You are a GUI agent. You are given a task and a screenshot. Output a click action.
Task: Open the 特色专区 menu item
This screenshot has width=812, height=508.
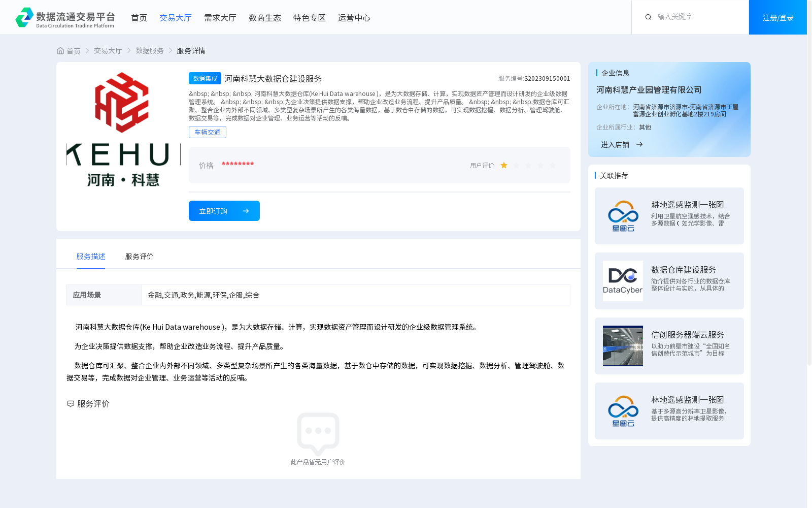(310, 18)
